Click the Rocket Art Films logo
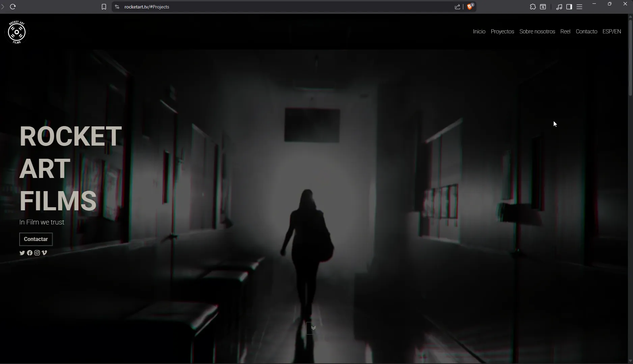Viewport: 633px width, 364px height. (17, 32)
